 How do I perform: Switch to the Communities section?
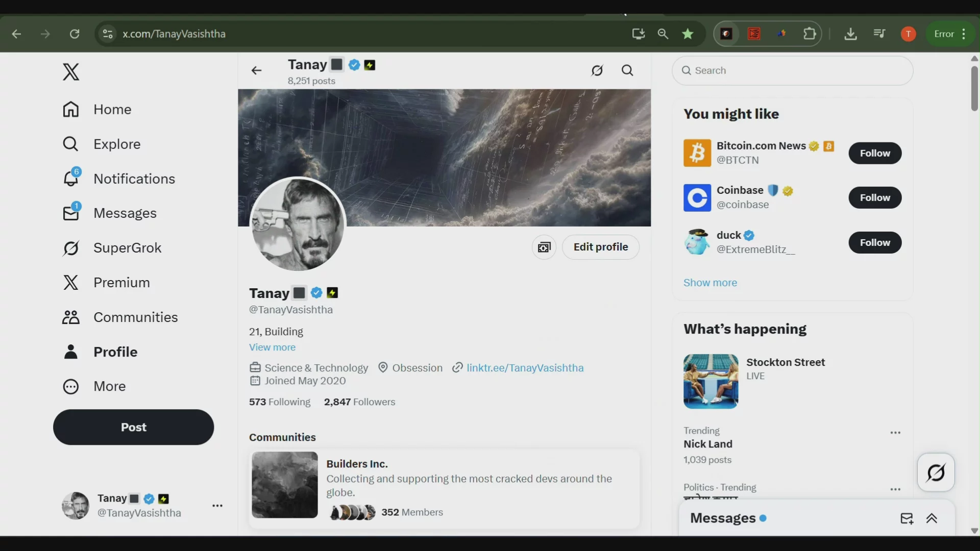tap(136, 317)
